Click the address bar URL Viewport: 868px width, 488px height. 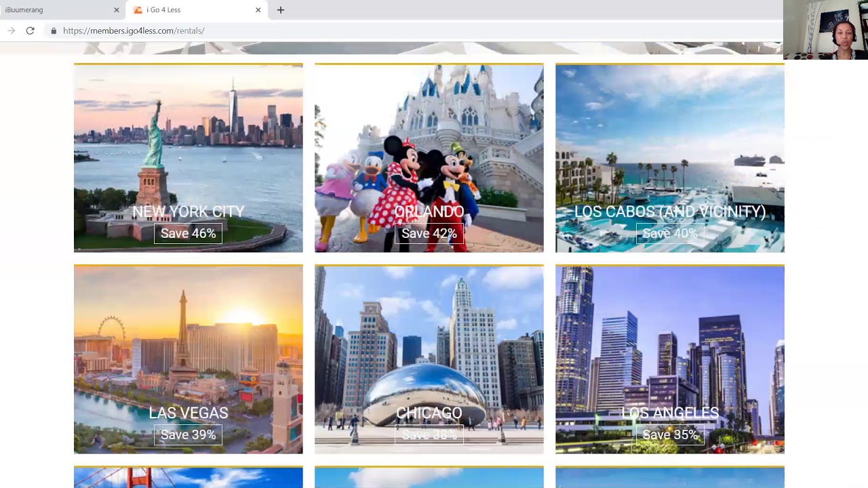134,30
